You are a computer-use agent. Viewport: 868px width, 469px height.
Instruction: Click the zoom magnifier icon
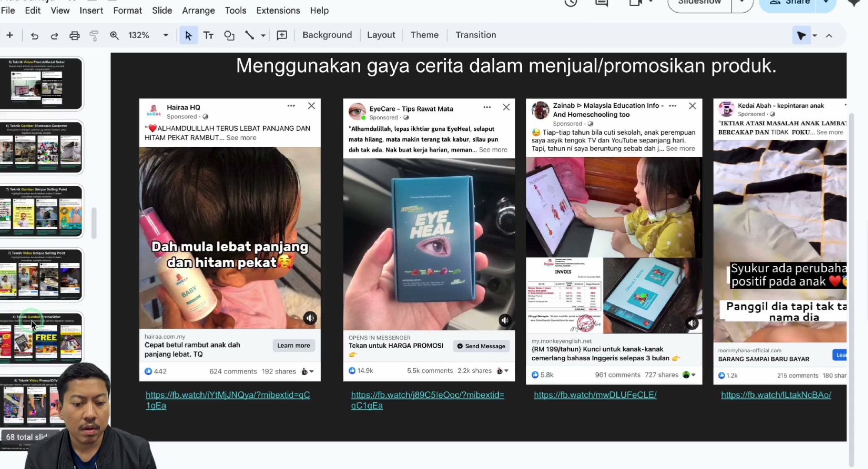114,35
